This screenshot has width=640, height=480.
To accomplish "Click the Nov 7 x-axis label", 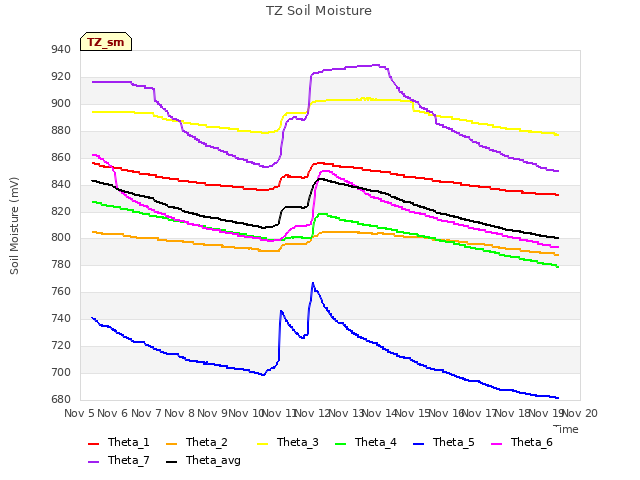I will click(x=146, y=413).
